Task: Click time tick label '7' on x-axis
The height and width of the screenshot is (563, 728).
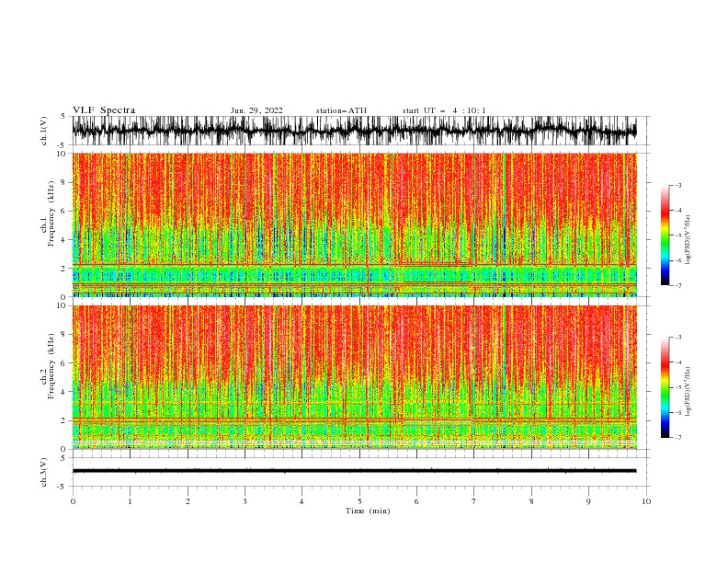Action: [474, 501]
